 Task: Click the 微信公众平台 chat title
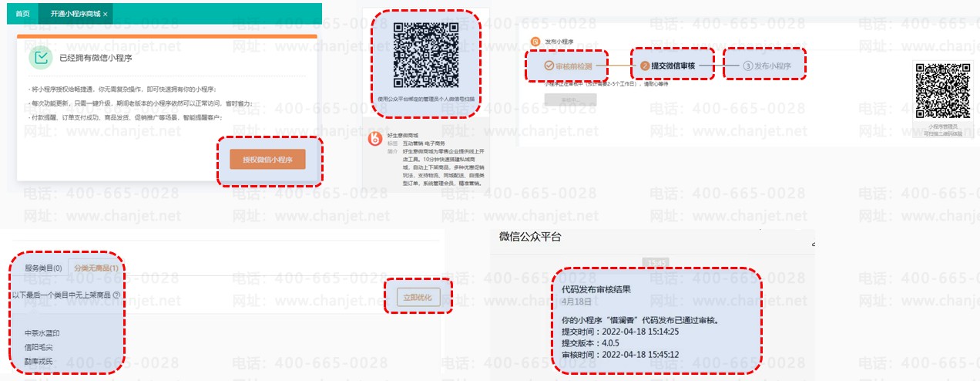click(x=530, y=238)
